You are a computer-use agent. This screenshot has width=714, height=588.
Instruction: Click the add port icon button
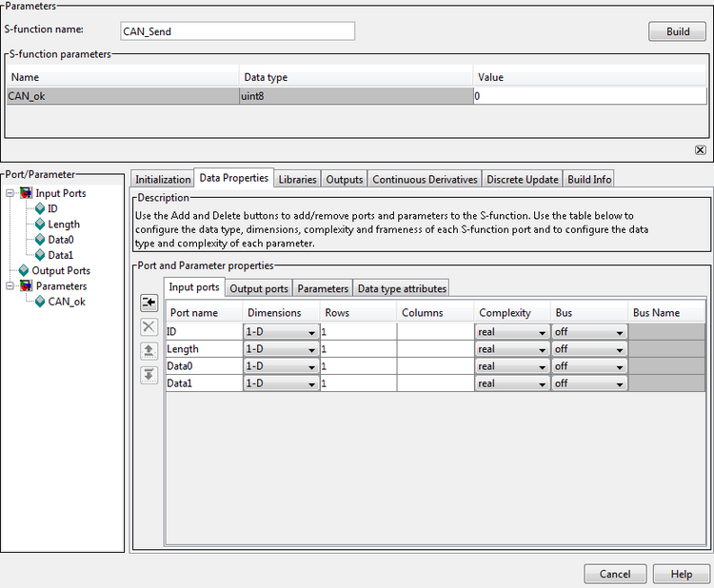click(x=149, y=303)
